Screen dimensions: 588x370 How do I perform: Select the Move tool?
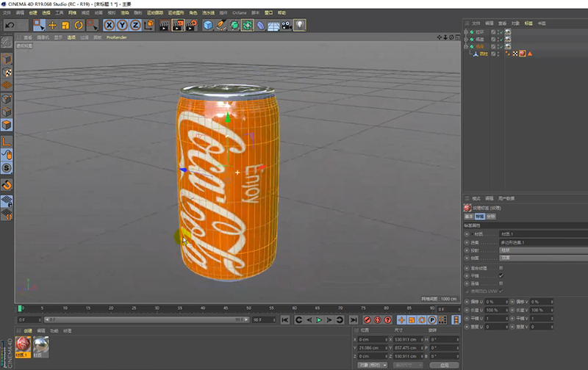tap(52, 25)
